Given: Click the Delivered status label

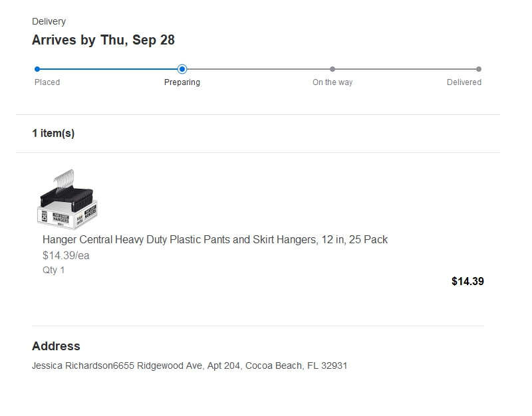Looking at the screenshot, I should pyautogui.click(x=464, y=82).
